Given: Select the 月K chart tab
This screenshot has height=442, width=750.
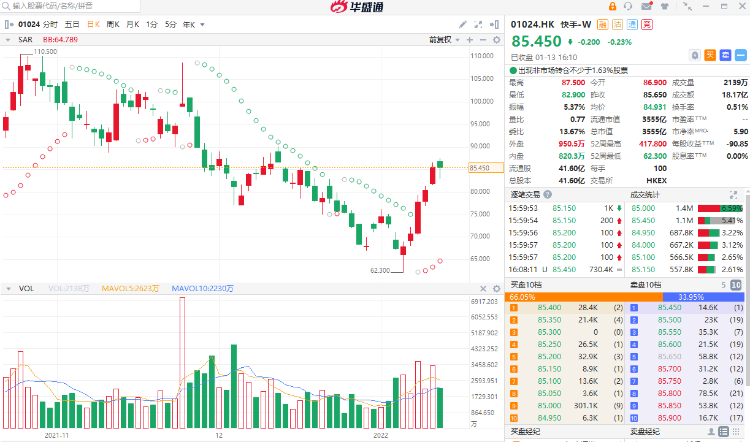Looking at the screenshot, I should coord(132,24).
